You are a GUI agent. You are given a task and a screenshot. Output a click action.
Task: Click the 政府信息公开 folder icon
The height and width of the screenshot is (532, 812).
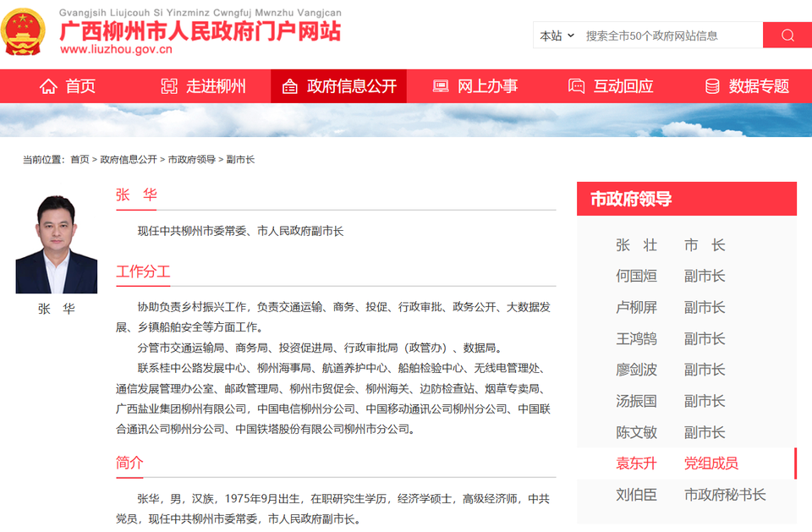(289, 86)
